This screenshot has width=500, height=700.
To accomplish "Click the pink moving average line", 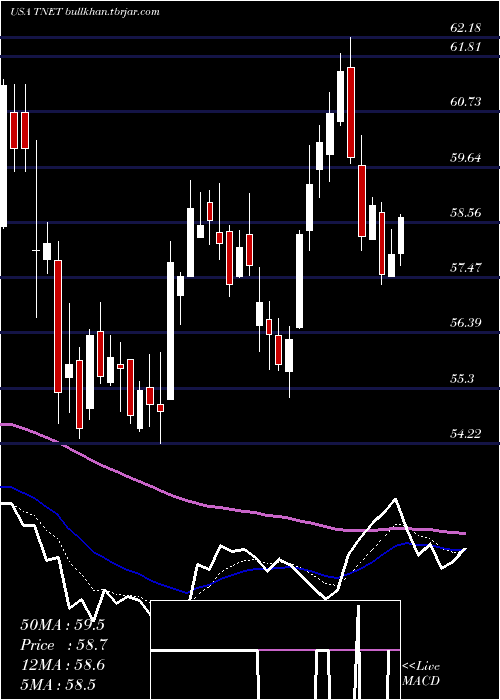I will pyautogui.click(x=232, y=509).
